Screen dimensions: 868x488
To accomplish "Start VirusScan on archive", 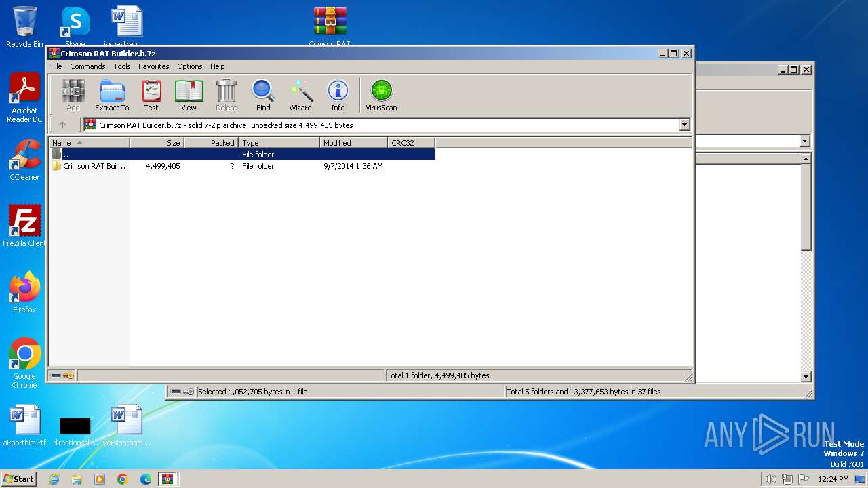I will coord(381,95).
